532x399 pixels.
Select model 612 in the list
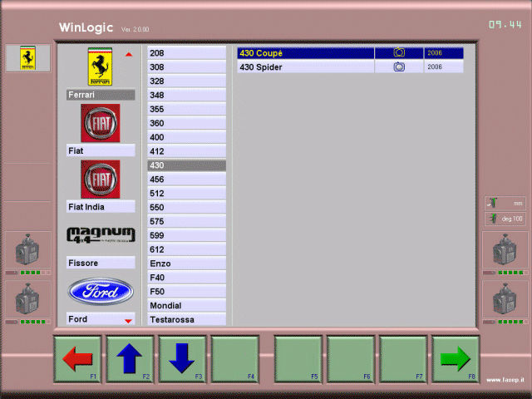(x=186, y=249)
